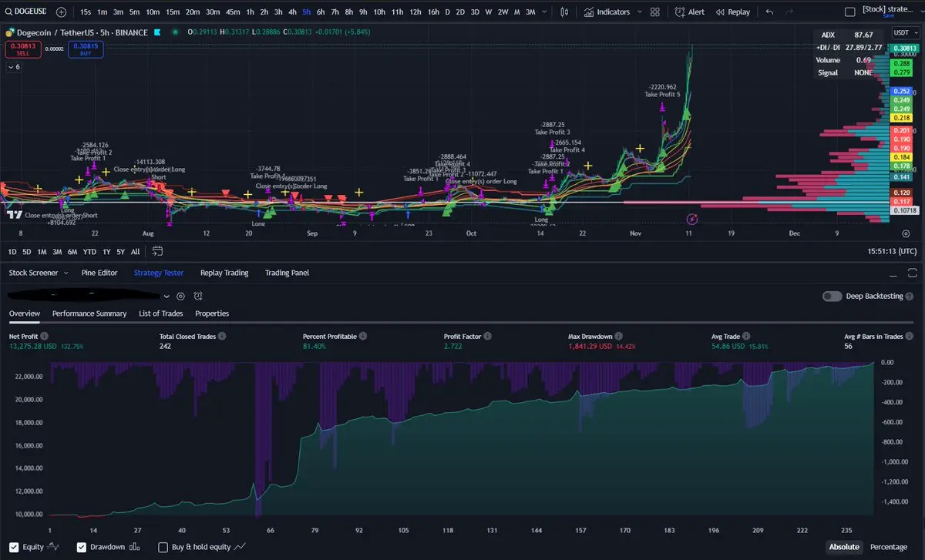Open the List of Trades tab

161,314
